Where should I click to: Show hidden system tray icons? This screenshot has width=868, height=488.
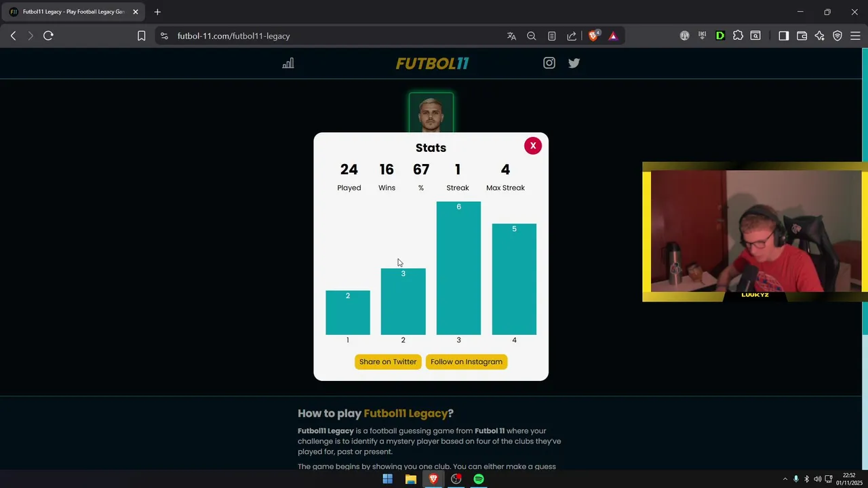(x=785, y=479)
